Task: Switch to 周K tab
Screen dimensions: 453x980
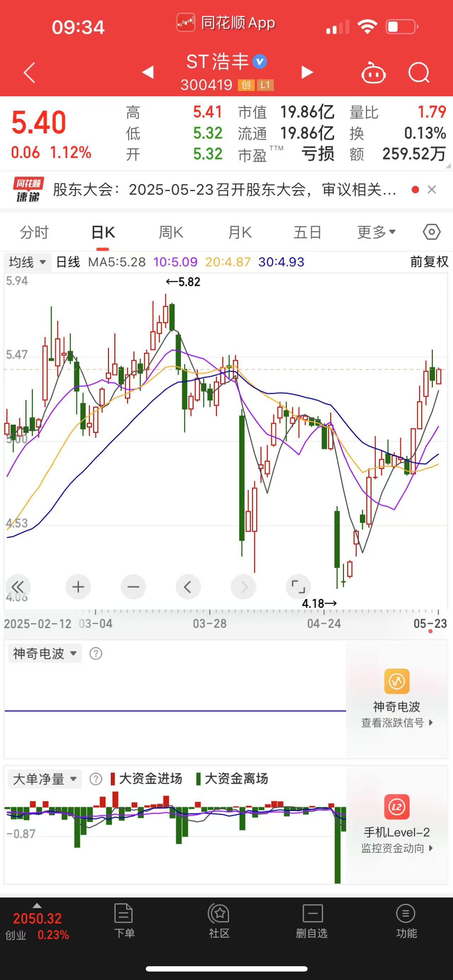Action: pyautogui.click(x=171, y=232)
